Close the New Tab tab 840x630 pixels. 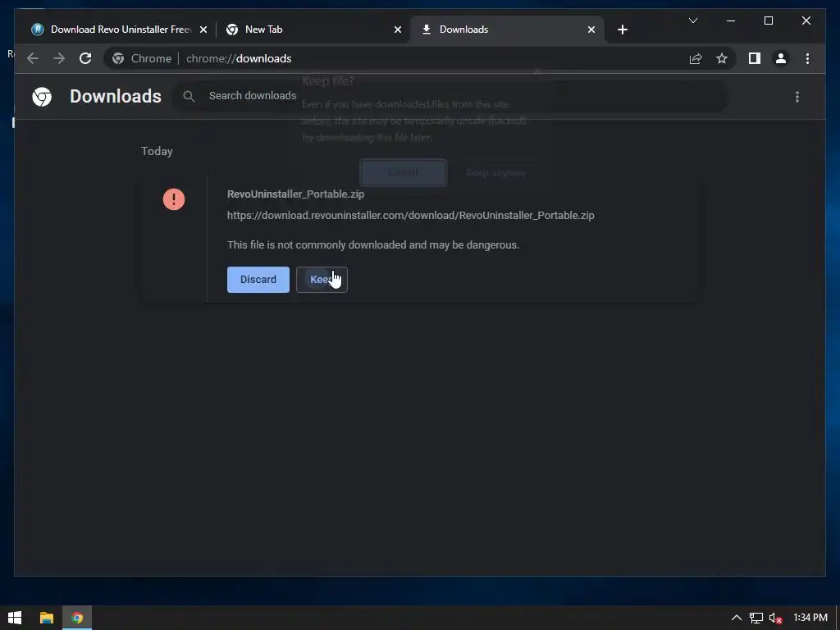tap(398, 30)
